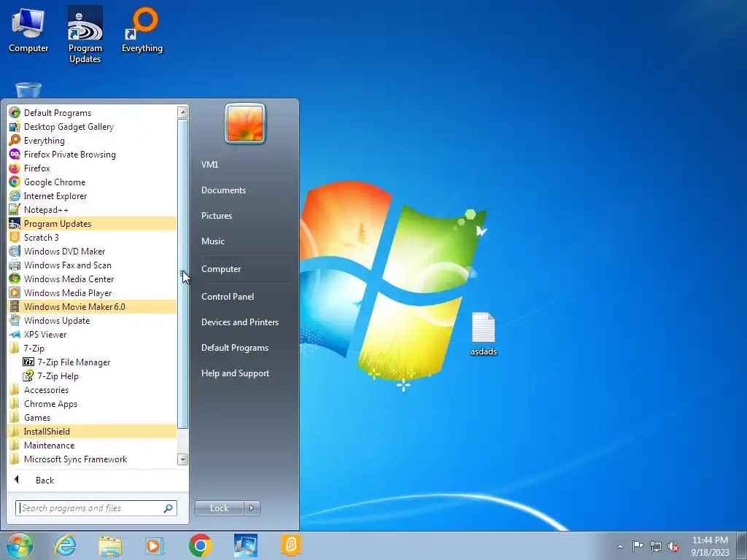Open Windows DVD Maker

pos(92,251)
